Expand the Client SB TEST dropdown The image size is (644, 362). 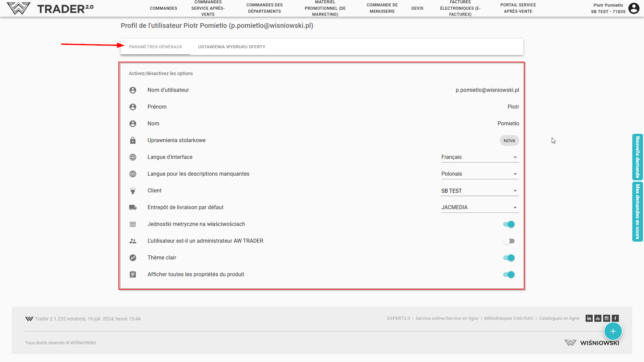[x=480, y=191]
